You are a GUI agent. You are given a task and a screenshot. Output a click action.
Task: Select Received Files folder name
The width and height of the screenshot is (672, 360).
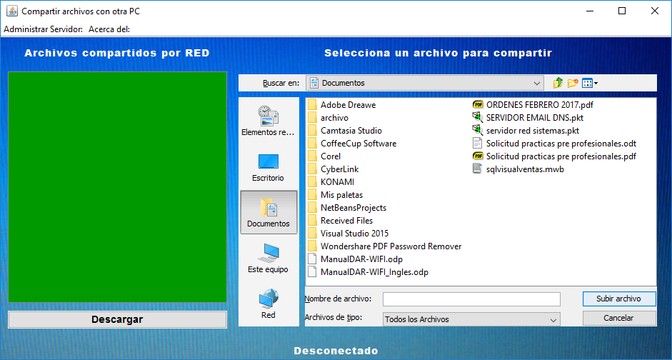[x=347, y=220]
